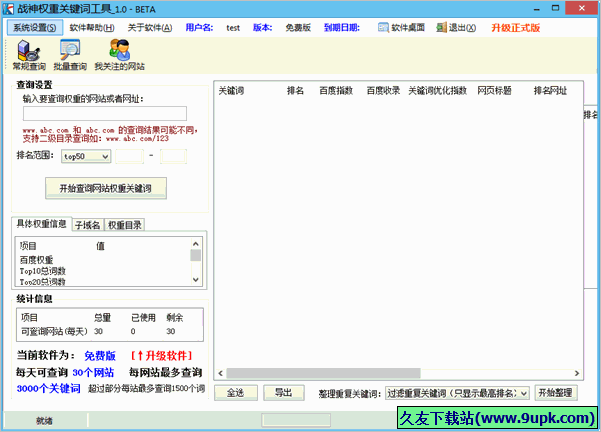Image resolution: width=601 pixels, height=432 pixels.
Task: Click 升级正式版 upgrade link
Action: [516, 28]
